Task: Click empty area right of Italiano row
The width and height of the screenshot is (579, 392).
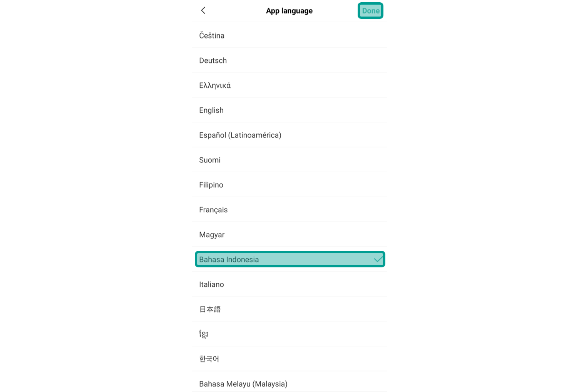Action: [308, 284]
